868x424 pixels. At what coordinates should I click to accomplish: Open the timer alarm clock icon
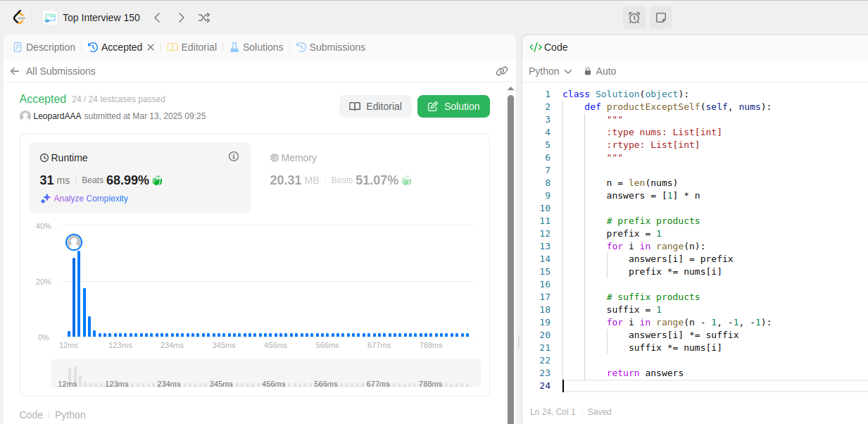[634, 18]
